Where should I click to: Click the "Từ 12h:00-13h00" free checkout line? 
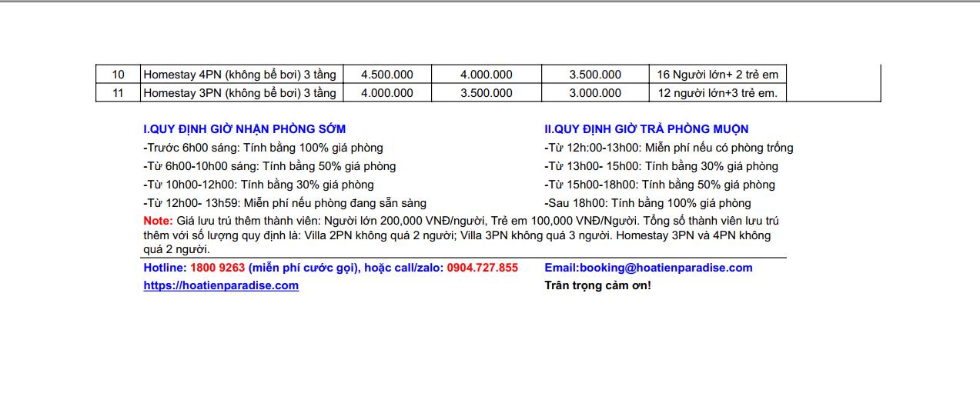point(668,148)
